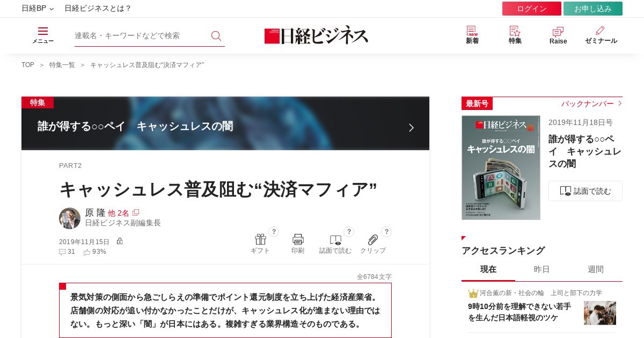Go to 特集一覧 breadcrumb

tap(62, 65)
